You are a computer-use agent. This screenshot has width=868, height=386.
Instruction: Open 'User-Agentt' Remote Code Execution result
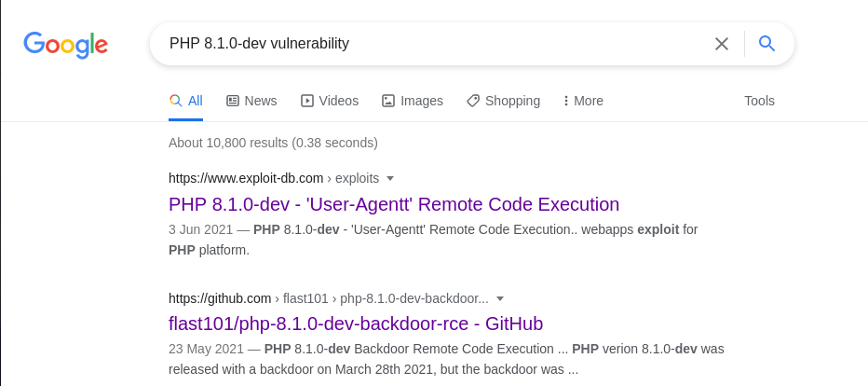click(x=394, y=204)
